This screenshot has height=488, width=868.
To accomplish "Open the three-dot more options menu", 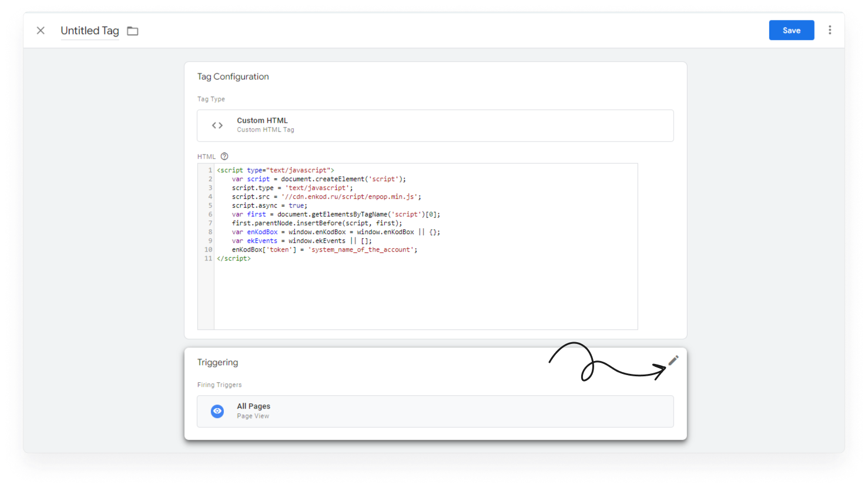I will pyautogui.click(x=830, y=30).
